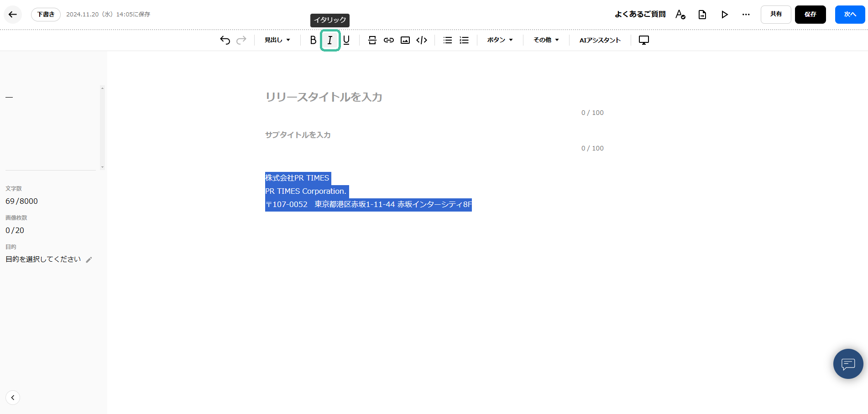Open the 見出し heading dropdown
Screen dimensions: 868x414
click(277, 40)
